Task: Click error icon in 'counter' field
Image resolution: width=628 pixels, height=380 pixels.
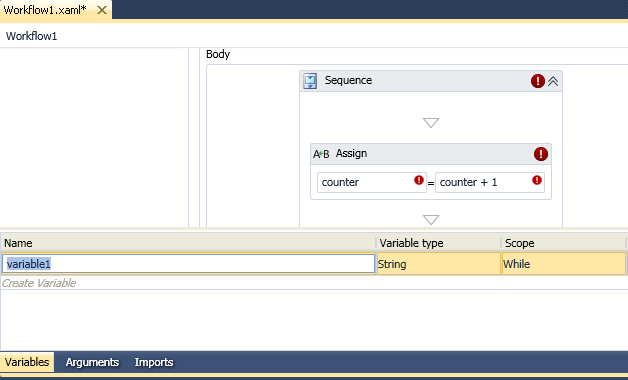Action: (x=419, y=180)
